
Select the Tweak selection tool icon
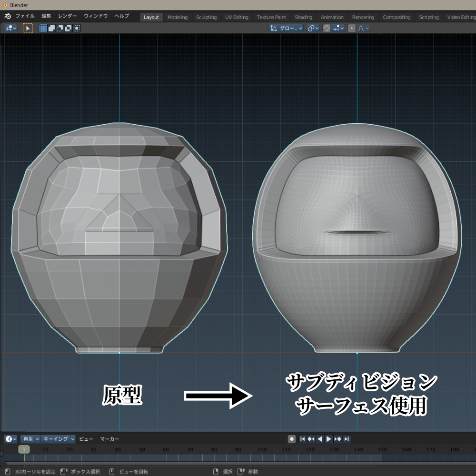point(27,29)
